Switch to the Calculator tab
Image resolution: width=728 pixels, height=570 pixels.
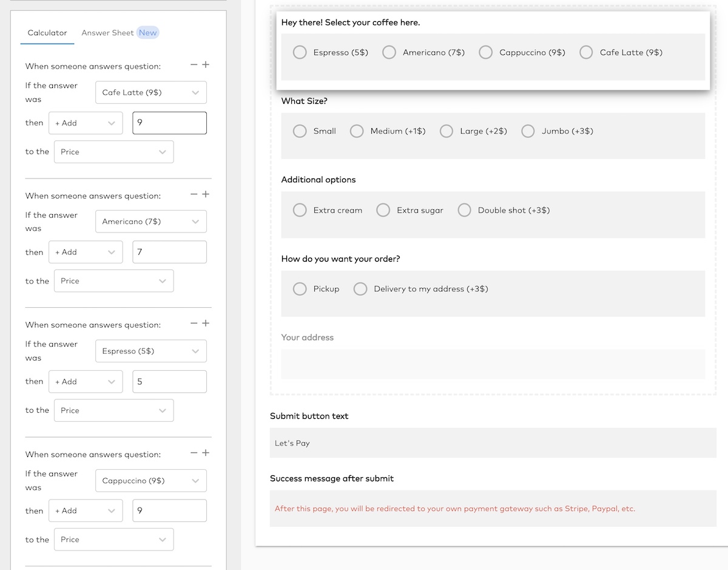47,33
